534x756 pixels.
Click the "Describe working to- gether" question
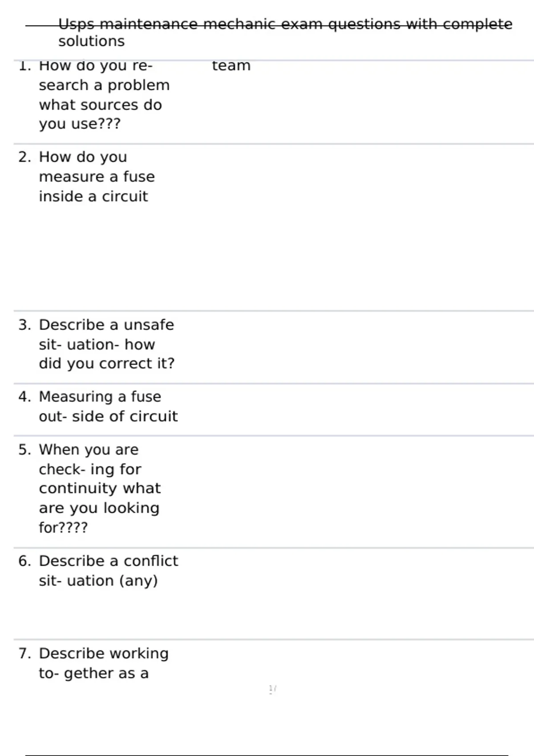104,663
